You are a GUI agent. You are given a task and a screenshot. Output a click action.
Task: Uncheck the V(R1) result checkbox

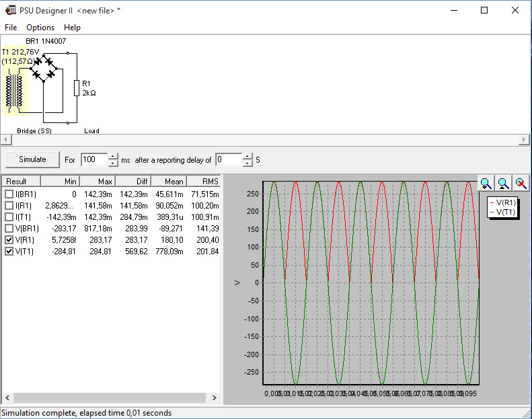pyautogui.click(x=9, y=239)
